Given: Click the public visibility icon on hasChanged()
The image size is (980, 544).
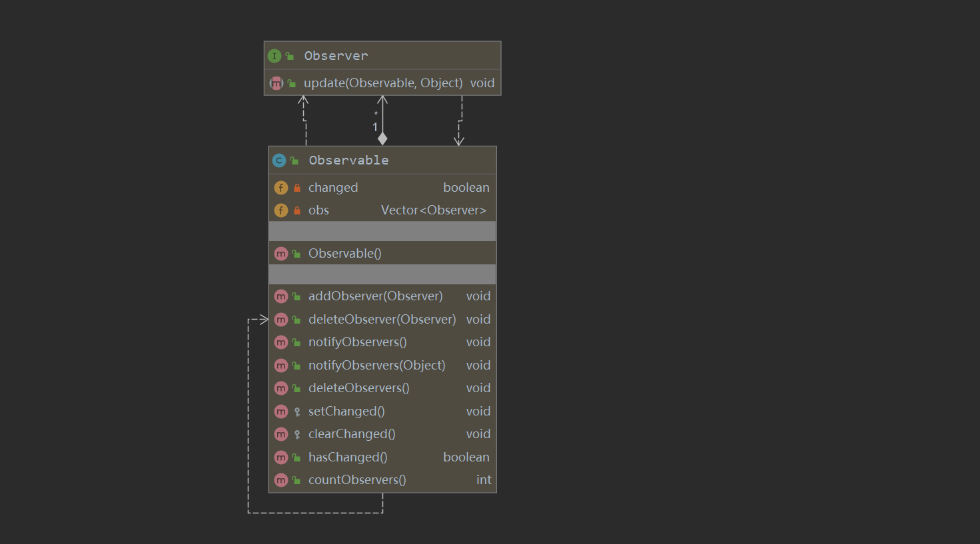Looking at the screenshot, I should tap(296, 457).
